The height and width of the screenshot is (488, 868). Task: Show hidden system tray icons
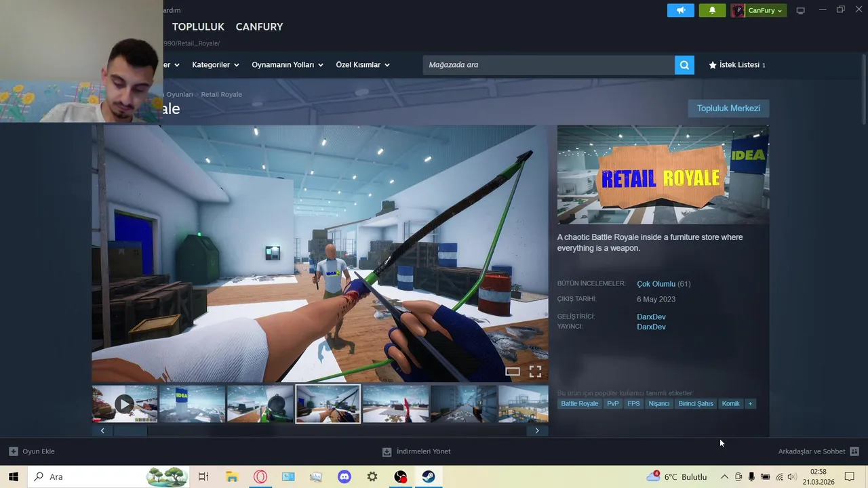tap(724, 476)
